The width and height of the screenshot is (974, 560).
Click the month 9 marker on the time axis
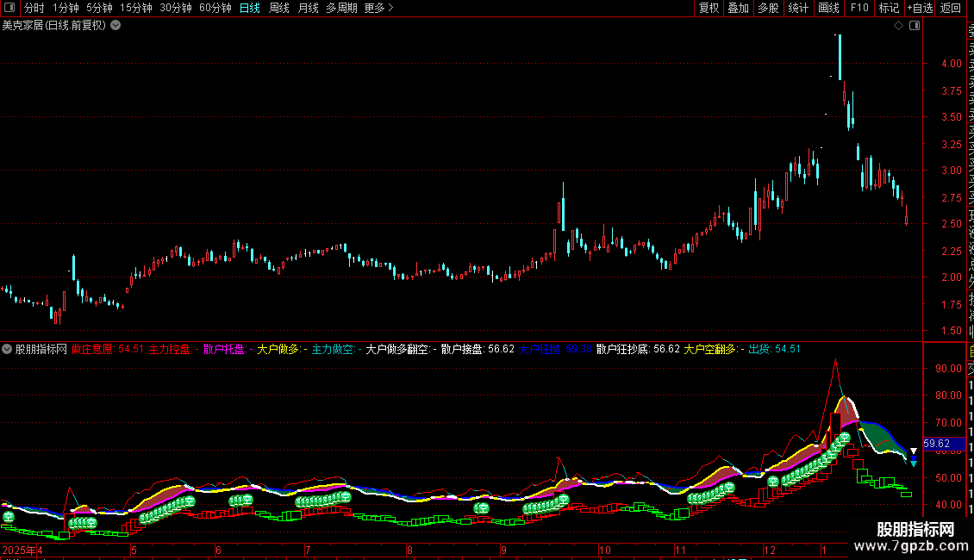tap(503, 550)
